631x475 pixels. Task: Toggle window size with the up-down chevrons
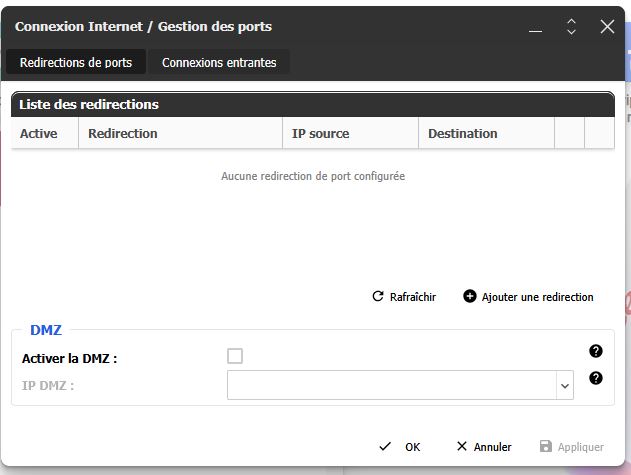(571, 27)
